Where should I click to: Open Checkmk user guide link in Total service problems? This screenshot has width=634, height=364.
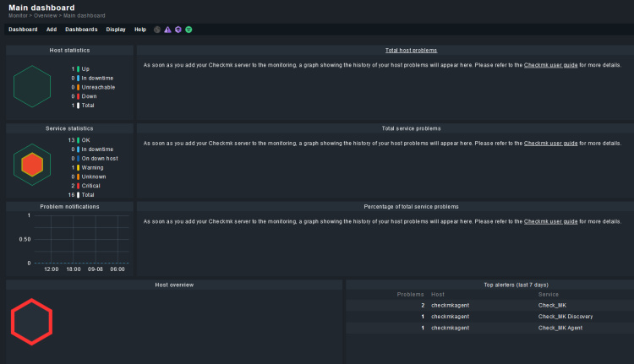click(x=550, y=144)
